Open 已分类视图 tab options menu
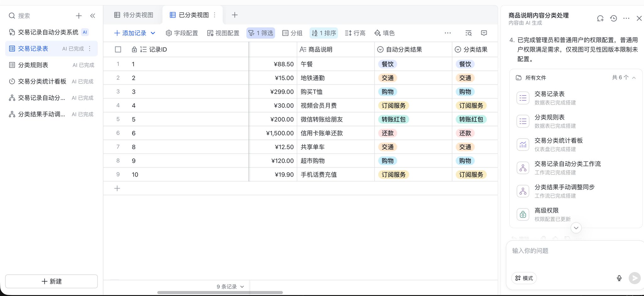Viewport: 644px width, 296px height. (215, 15)
